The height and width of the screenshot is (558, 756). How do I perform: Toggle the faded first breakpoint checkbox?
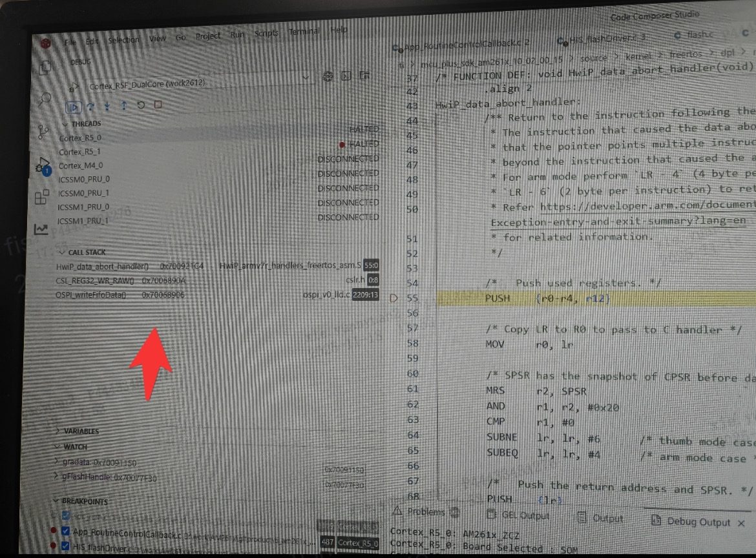(x=66, y=515)
